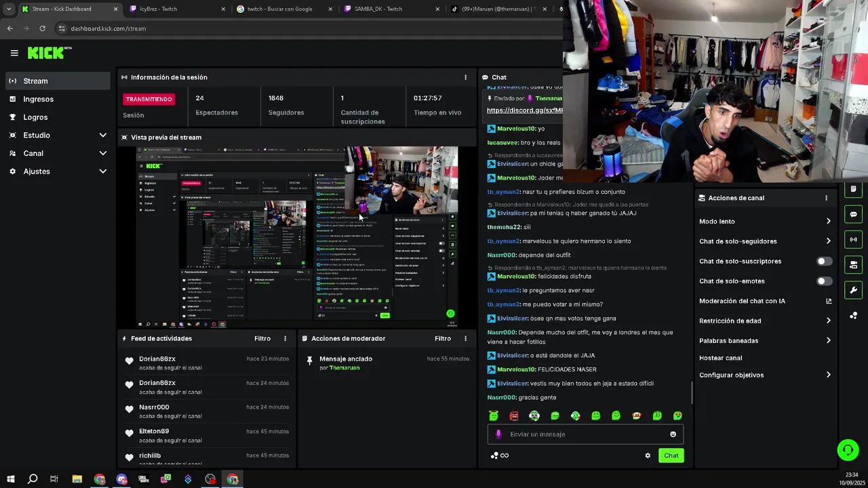
Task: Switch to twitch - Buscar con Google tab
Action: point(283,9)
